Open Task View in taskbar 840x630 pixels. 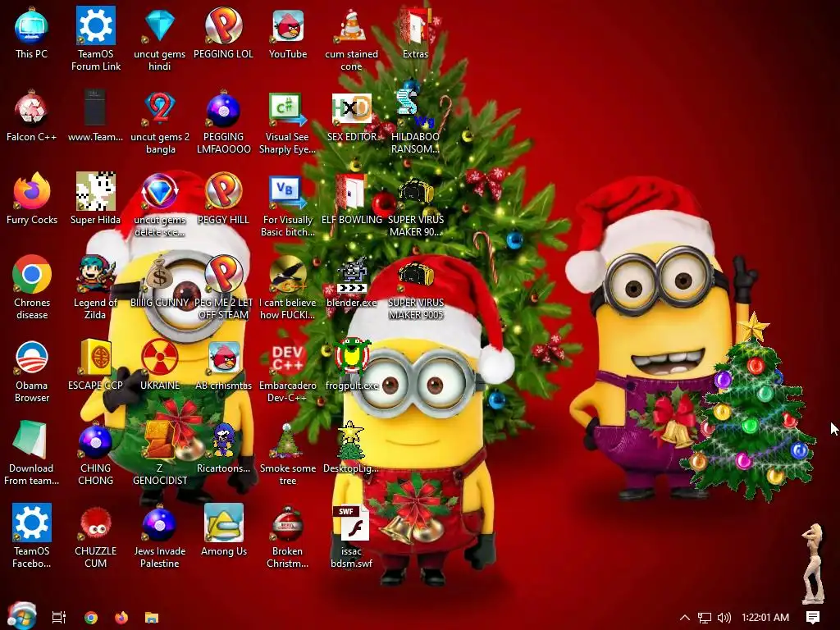[59, 618]
